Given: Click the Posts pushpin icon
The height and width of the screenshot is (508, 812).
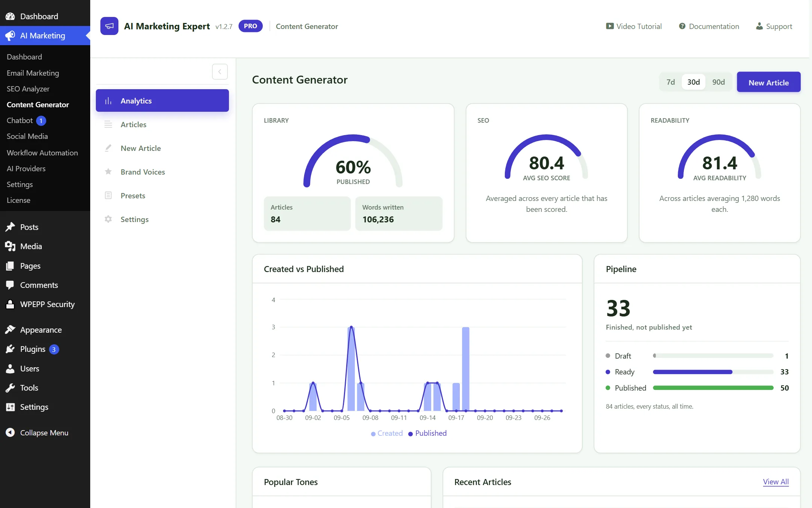Looking at the screenshot, I should (x=10, y=227).
